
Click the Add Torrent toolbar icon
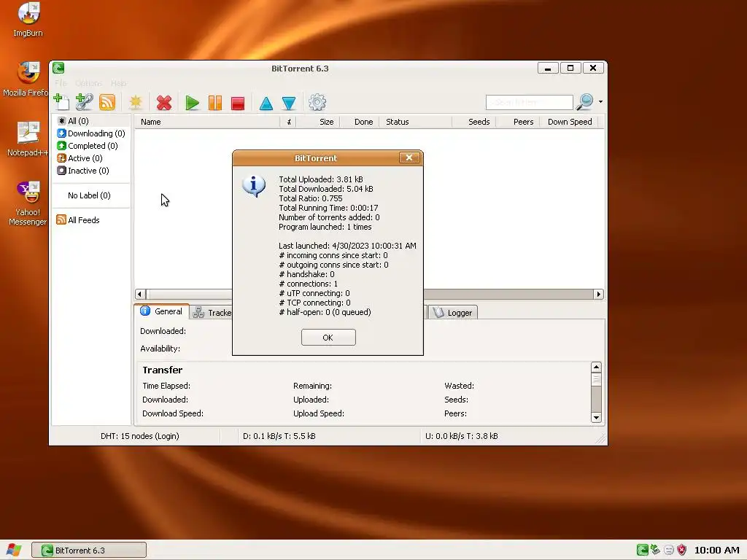[61, 102]
